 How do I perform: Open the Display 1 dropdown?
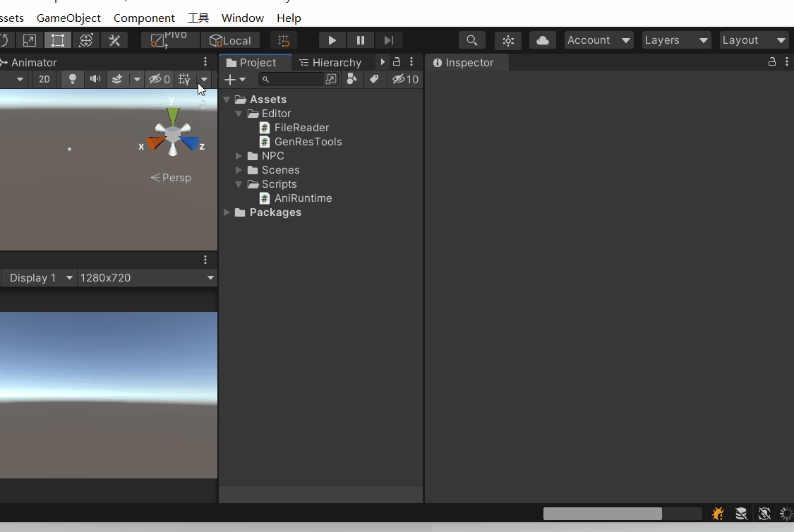point(40,278)
